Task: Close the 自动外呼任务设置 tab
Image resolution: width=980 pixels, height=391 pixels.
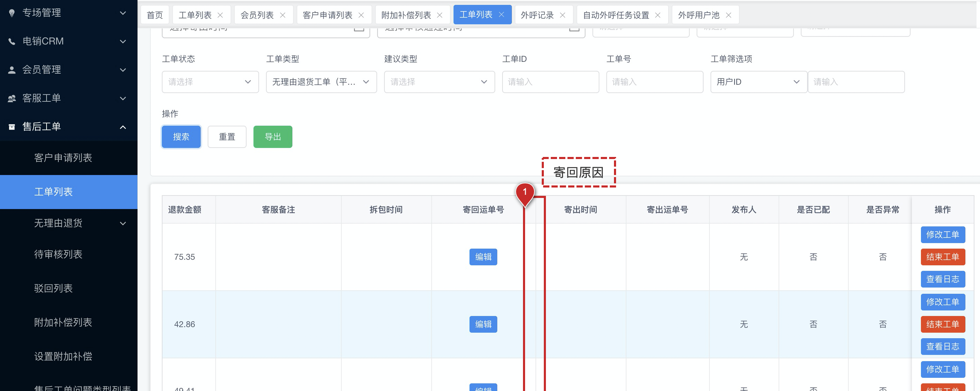Action: [658, 15]
